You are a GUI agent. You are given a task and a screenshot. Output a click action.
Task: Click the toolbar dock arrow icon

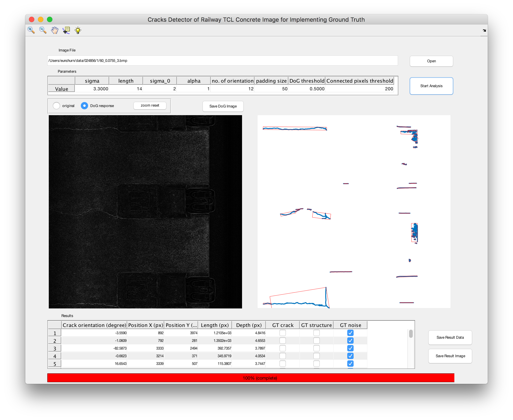coord(484,30)
